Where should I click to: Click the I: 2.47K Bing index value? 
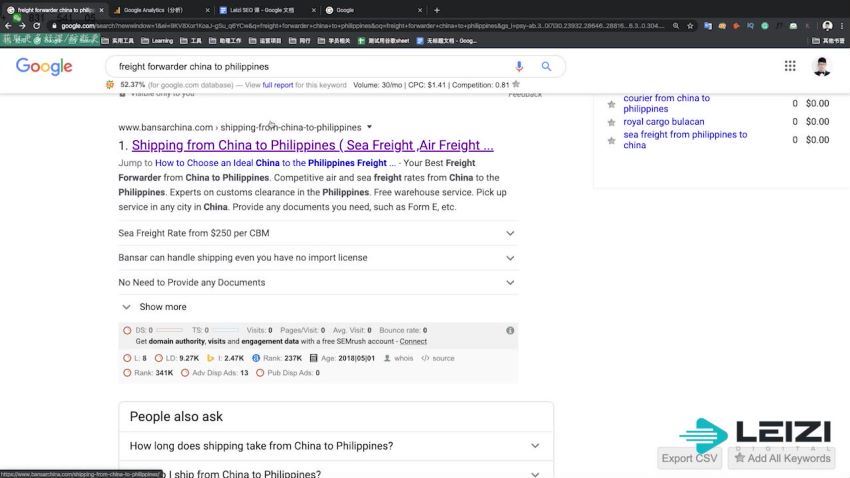click(226, 358)
